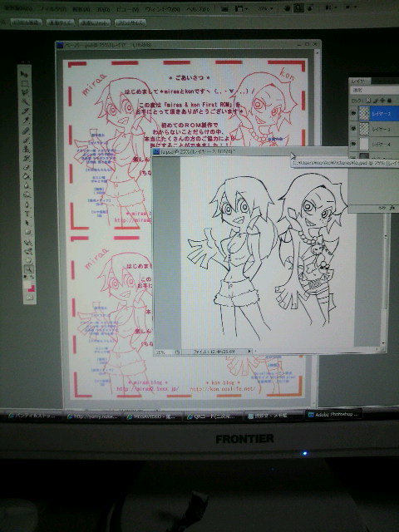Click the Zoom icon in the application bar
This screenshot has width=399, height=532.
(x=299, y=8)
